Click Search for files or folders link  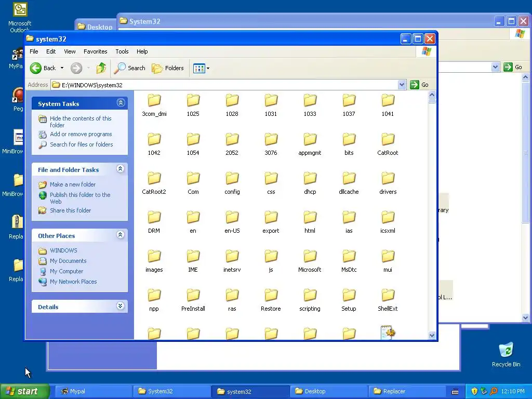point(82,144)
